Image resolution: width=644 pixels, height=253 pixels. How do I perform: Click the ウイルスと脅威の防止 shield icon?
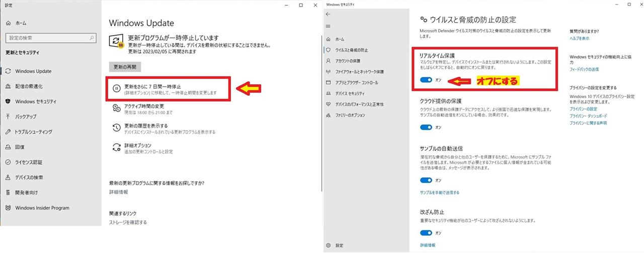[x=329, y=50]
